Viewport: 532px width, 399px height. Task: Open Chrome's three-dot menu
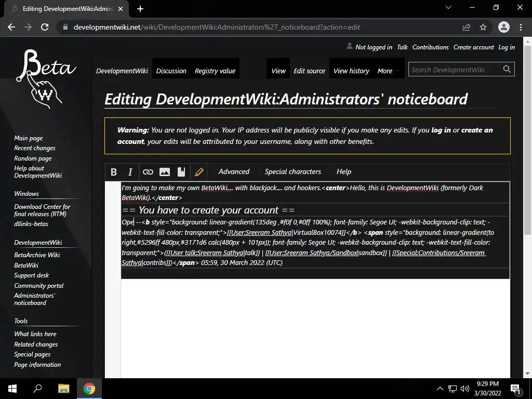click(x=521, y=27)
